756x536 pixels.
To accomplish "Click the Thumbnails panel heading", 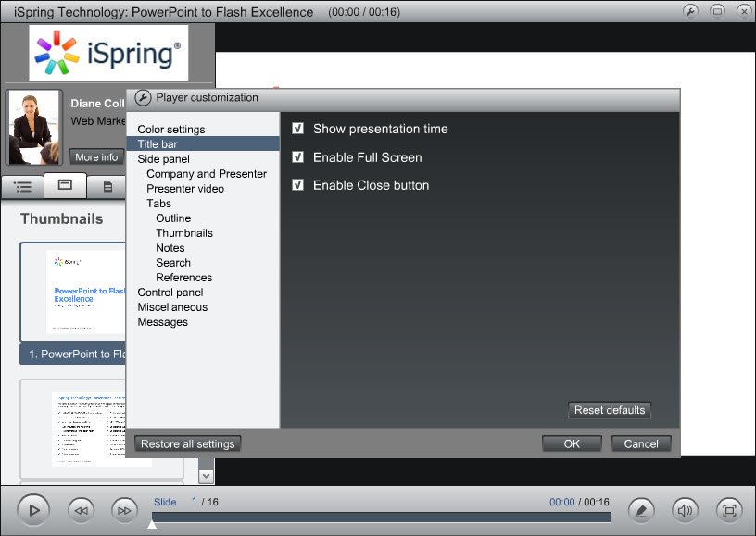I will point(62,218).
